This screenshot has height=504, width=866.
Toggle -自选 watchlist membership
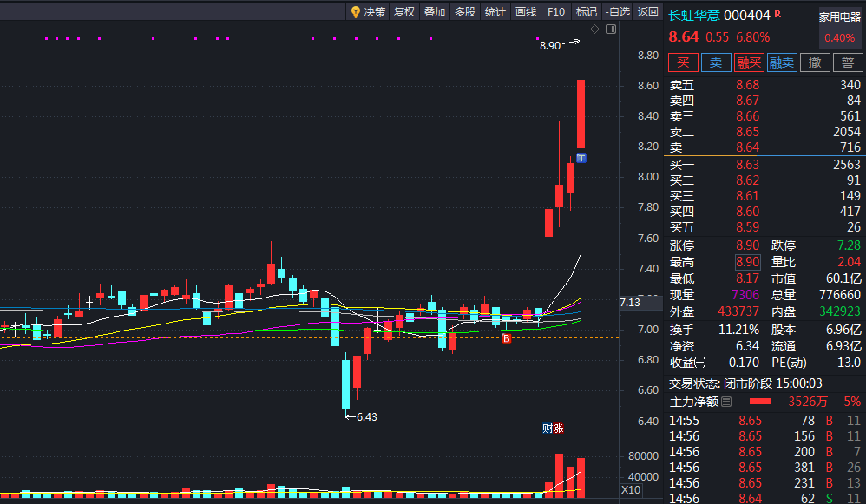618,11
